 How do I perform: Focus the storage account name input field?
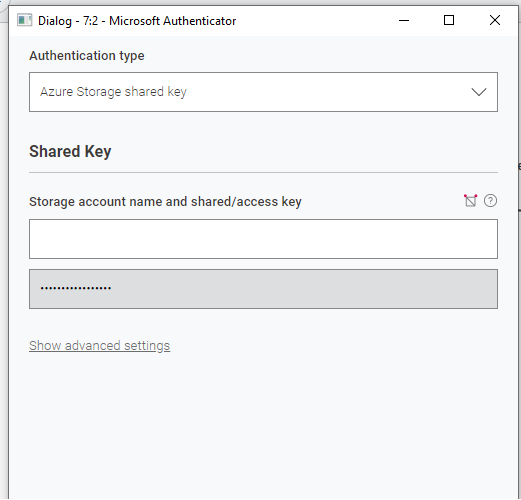(x=263, y=239)
